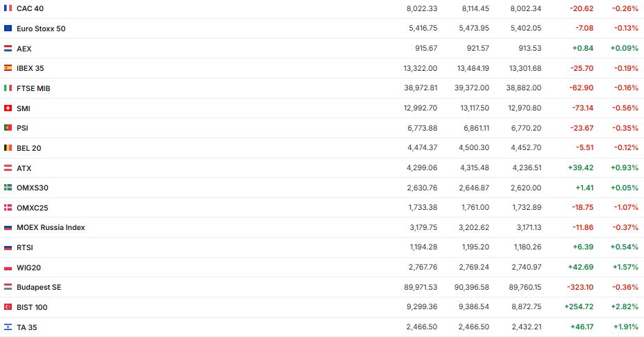Click the OMXC25 index name
This screenshot has width=644, height=337.
33,208
